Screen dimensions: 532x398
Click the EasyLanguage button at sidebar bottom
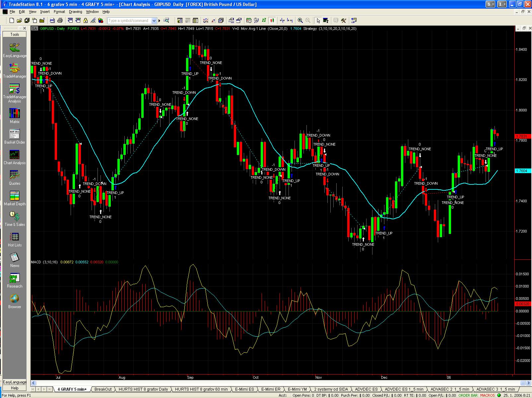[15, 382]
